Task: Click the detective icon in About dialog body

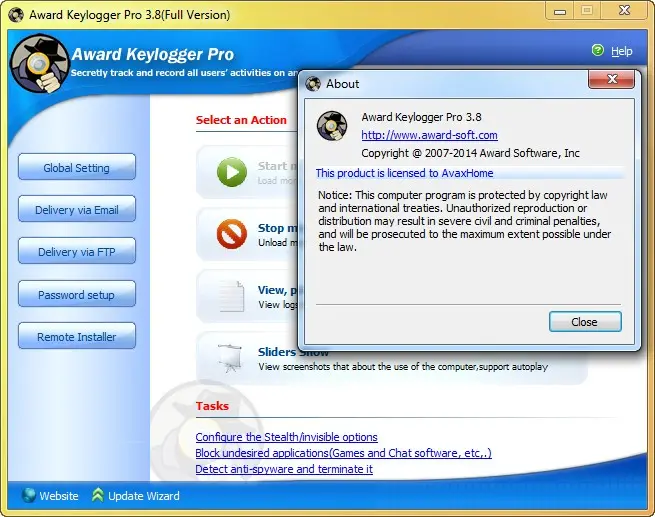Action: (x=332, y=126)
